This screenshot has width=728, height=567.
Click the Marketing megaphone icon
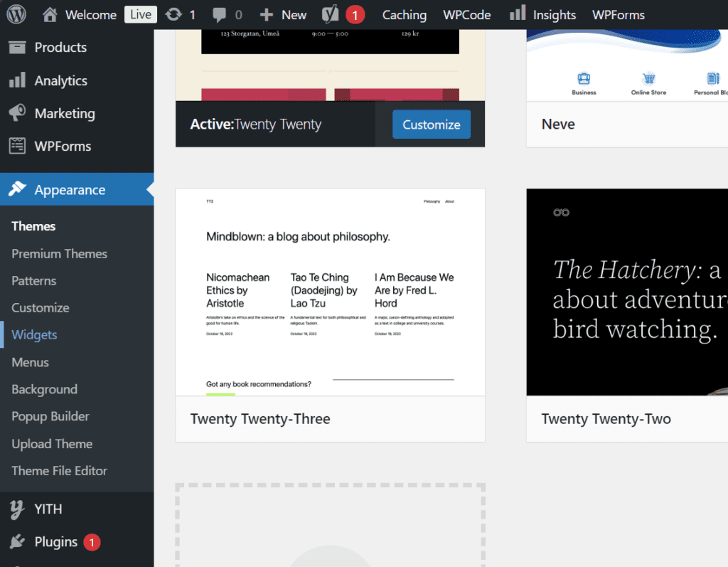[17, 113]
